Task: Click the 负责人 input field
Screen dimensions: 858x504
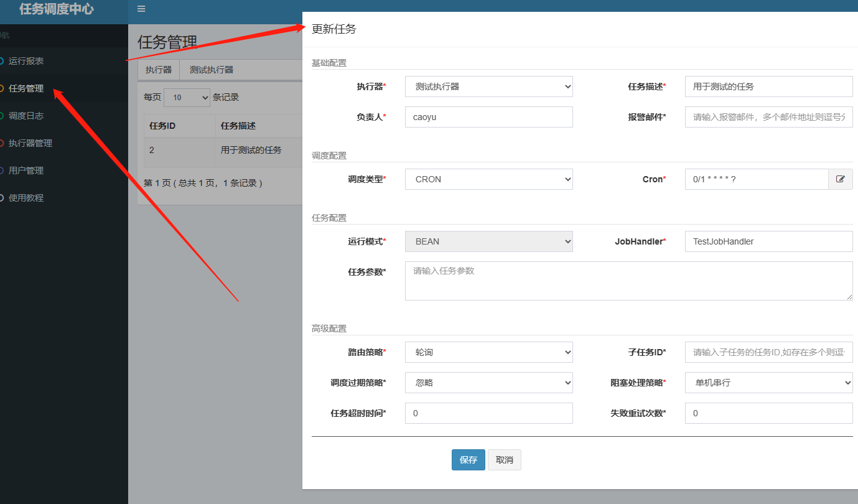Action: [488, 117]
